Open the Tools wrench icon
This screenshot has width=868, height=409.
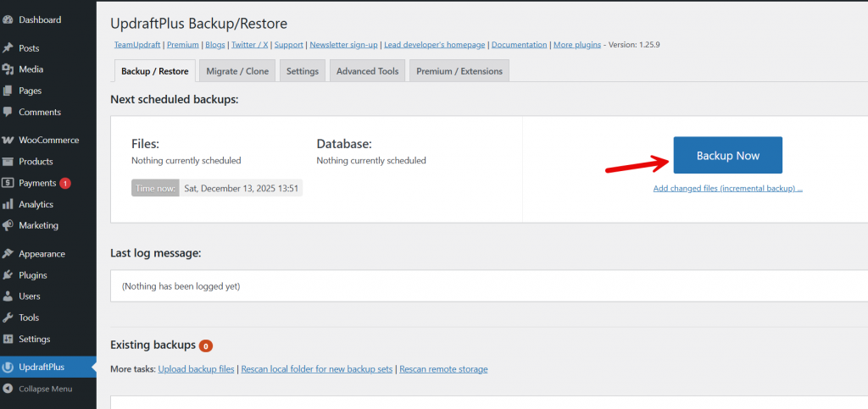point(8,318)
